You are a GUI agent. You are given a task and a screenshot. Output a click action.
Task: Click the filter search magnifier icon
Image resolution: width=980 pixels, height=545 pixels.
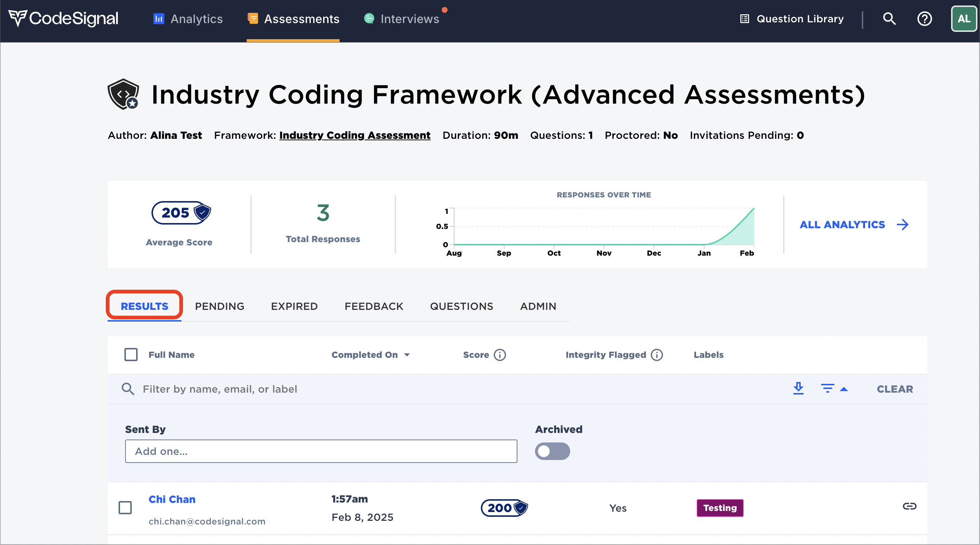tap(127, 389)
